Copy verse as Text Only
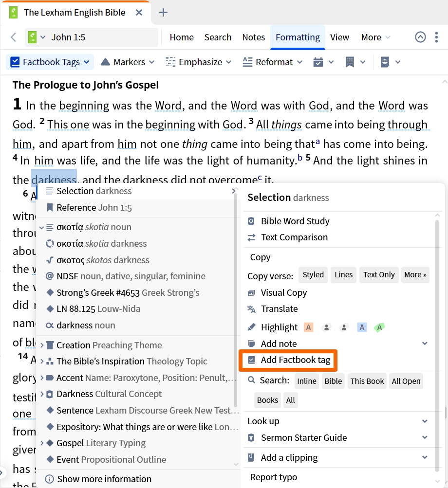 click(x=379, y=275)
